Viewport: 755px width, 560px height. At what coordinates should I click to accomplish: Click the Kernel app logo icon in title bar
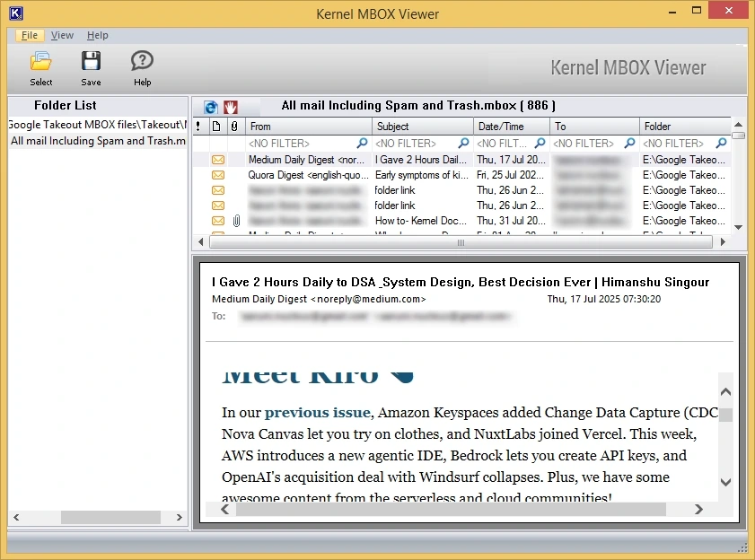tap(16, 13)
